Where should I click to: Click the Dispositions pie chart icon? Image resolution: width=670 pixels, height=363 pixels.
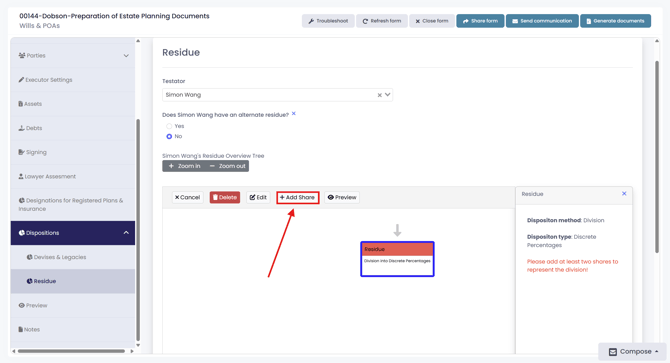[x=21, y=233]
